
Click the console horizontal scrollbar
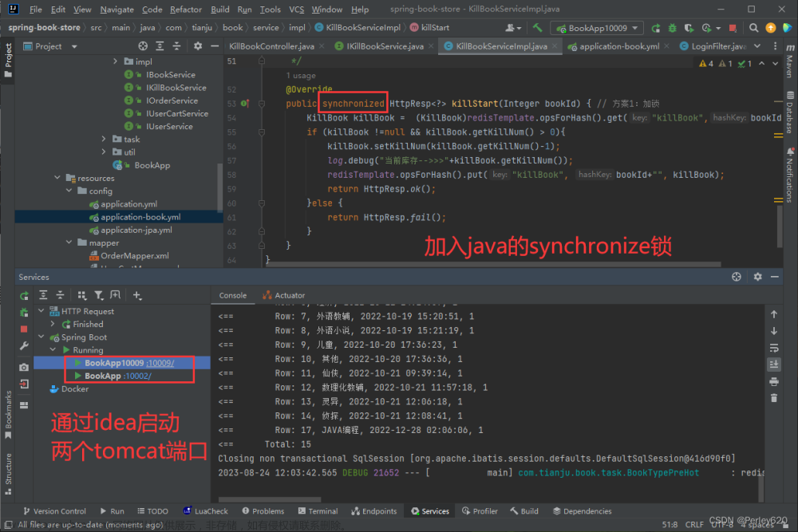click(270, 499)
